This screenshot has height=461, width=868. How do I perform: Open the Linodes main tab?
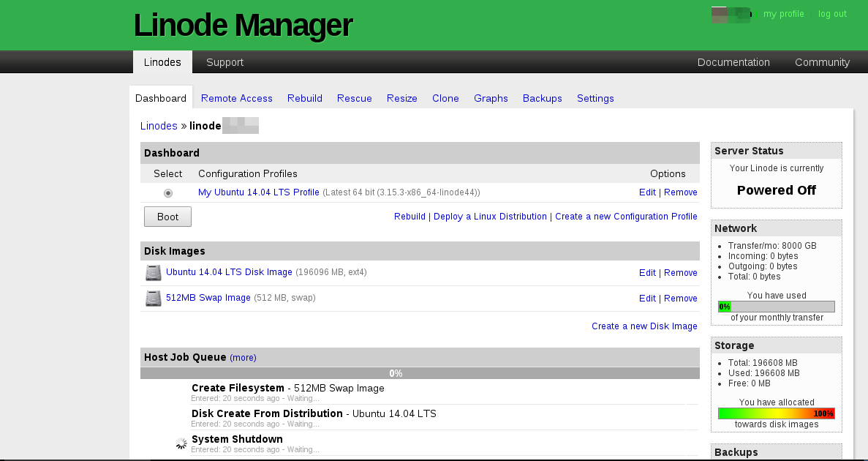(162, 62)
